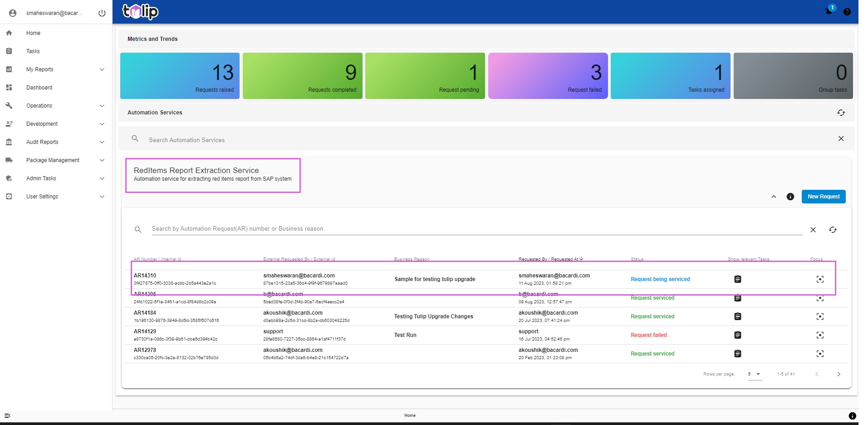868x425 pixels.
Task: Go to next page of requests
Action: tap(839, 374)
